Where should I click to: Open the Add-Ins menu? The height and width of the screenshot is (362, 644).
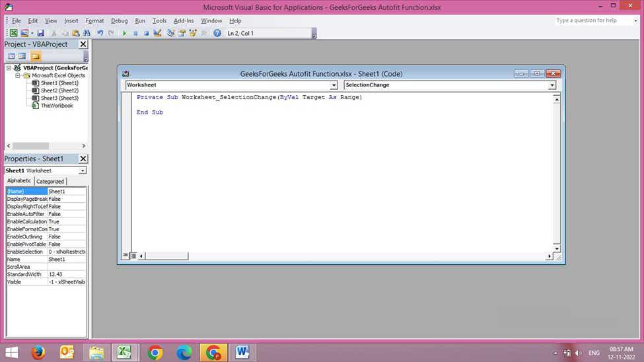(184, 20)
